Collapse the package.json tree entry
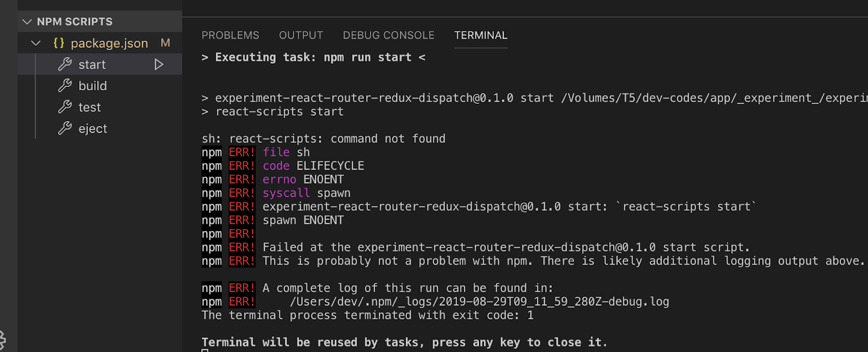The width and height of the screenshot is (868, 352). point(36,43)
